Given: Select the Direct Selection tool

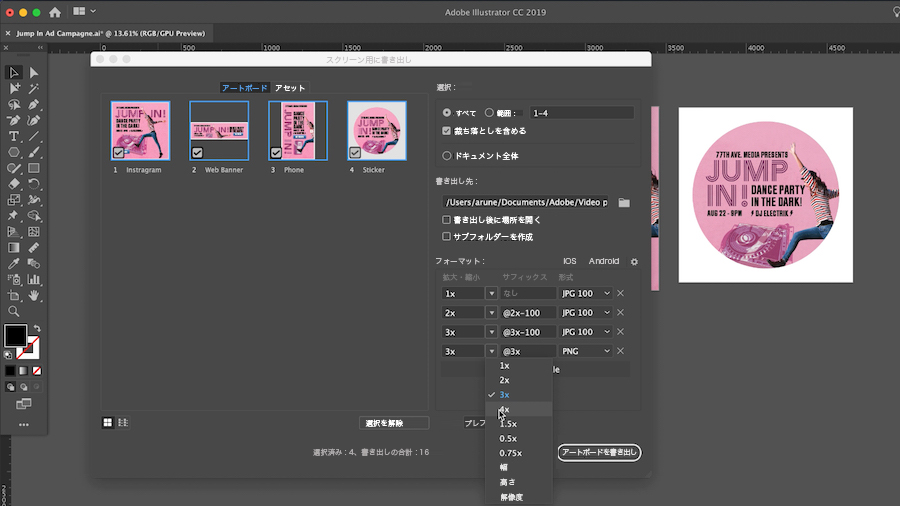Looking at the screenshot, I should 34,72.
